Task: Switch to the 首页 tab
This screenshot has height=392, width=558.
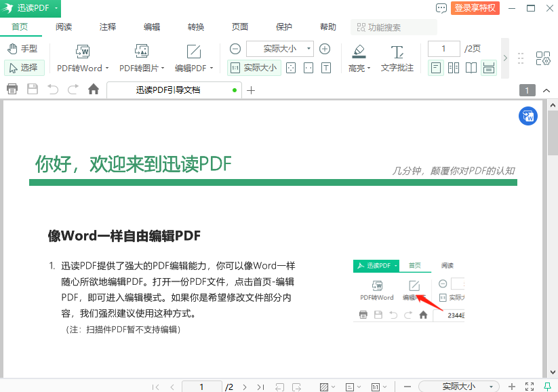Action: tap(20, 27)
